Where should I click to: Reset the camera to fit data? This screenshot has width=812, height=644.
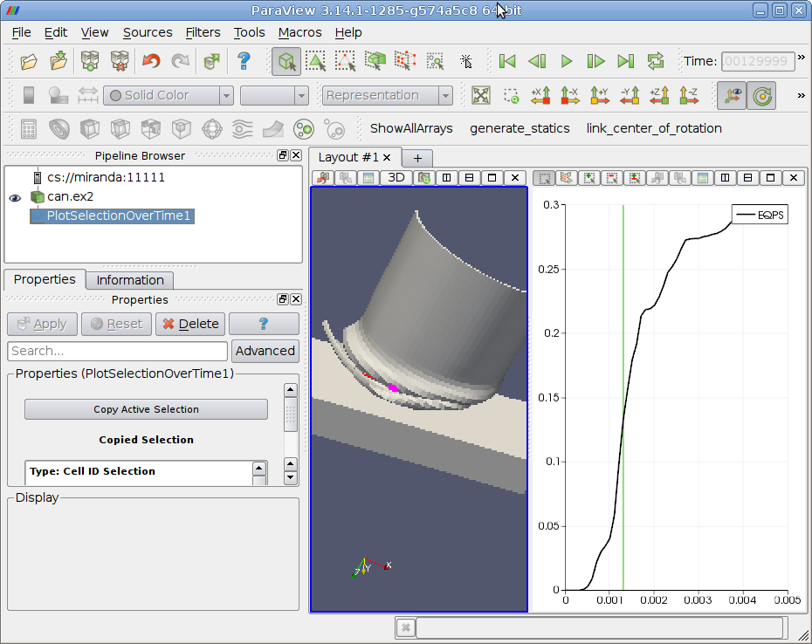(481, 95)
